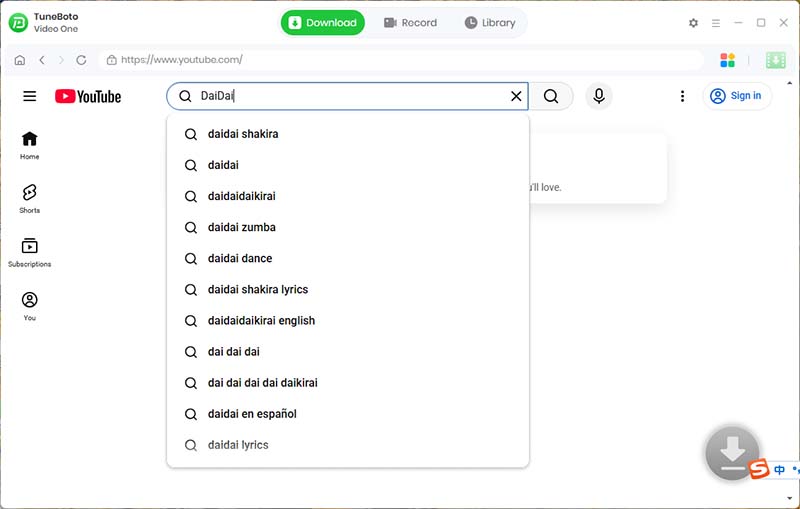
Task: Click the search icon inside the search box
Action: pyautogui.click(x=185, y=96)
